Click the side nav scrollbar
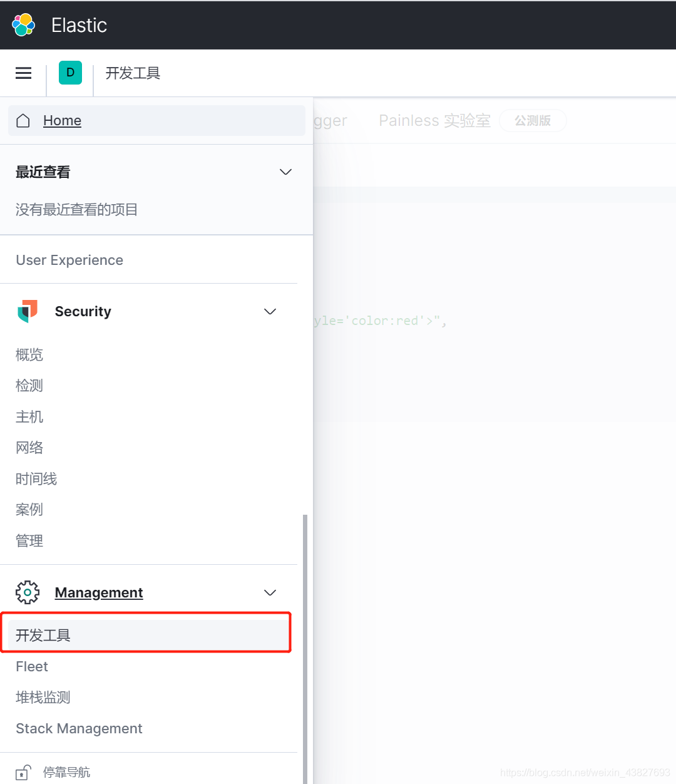The height and width of the screenshot is (784, 676). (305, 648)
